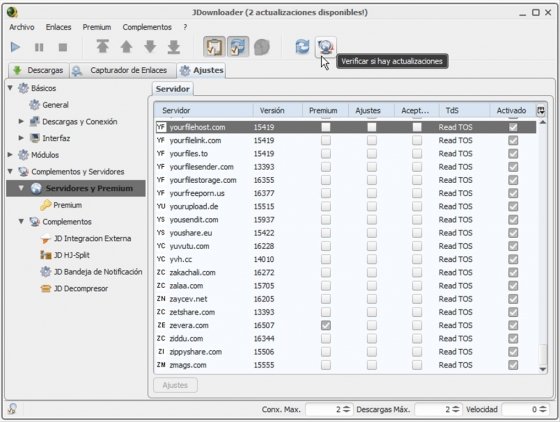Click the blue reconnect arrows icon

coord(302,47)
